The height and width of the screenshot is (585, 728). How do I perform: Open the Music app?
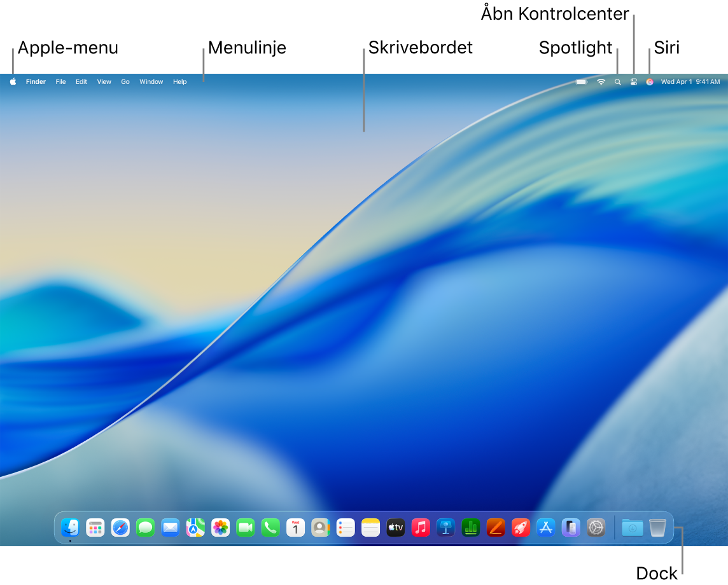pyautogui.click(x=421, y=527)
